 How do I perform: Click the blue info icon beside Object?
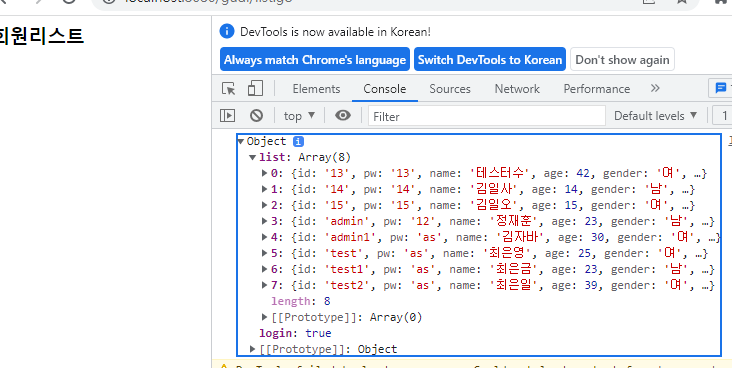[x=298, y=141]
